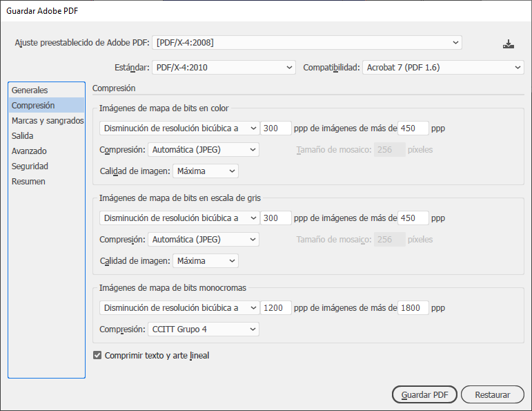Screen dimensions: 532x411
Task: Click monochrome images 1200 ppp field
Action: click(x=276, y=307)
